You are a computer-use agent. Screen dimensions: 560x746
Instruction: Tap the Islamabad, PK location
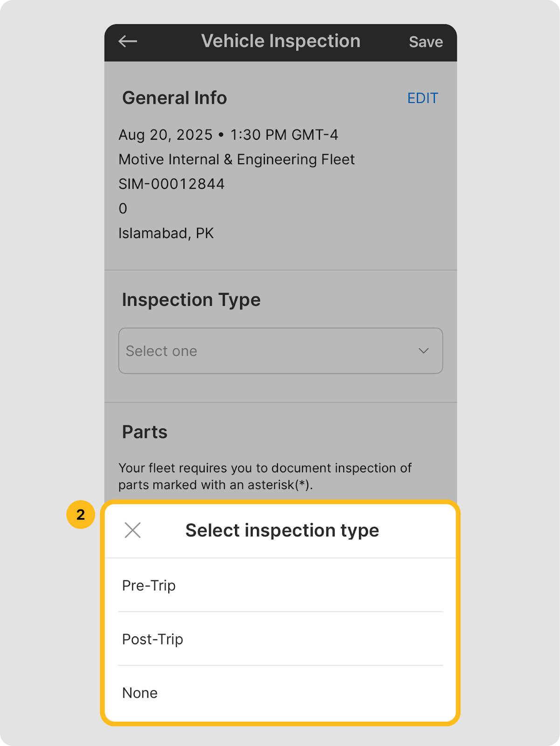click(x=166, y=233)
